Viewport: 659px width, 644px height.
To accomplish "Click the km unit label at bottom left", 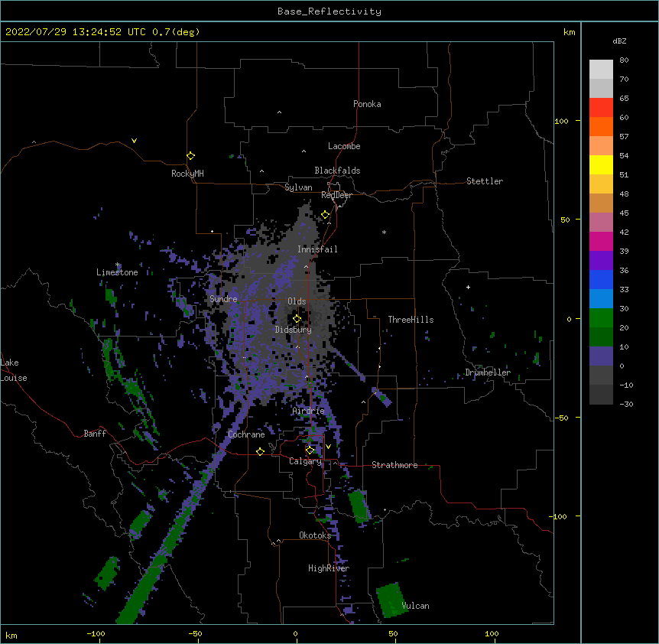I will click(x=11, y=635).
